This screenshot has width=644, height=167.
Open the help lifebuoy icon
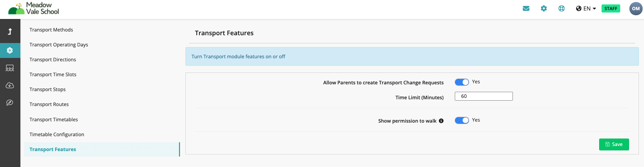561,8
